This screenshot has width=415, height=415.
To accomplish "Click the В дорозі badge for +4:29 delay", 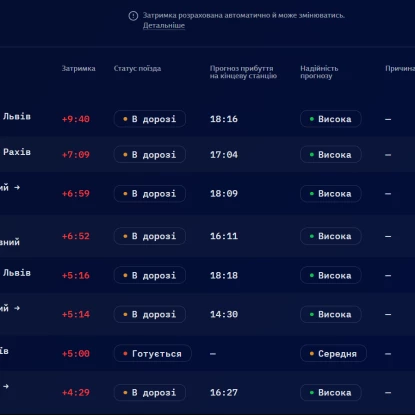I will click(x=150, y=393).
